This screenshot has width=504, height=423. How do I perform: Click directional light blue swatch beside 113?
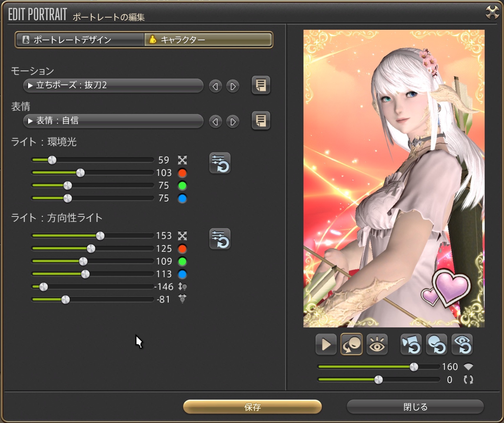(x=182, y=274)
